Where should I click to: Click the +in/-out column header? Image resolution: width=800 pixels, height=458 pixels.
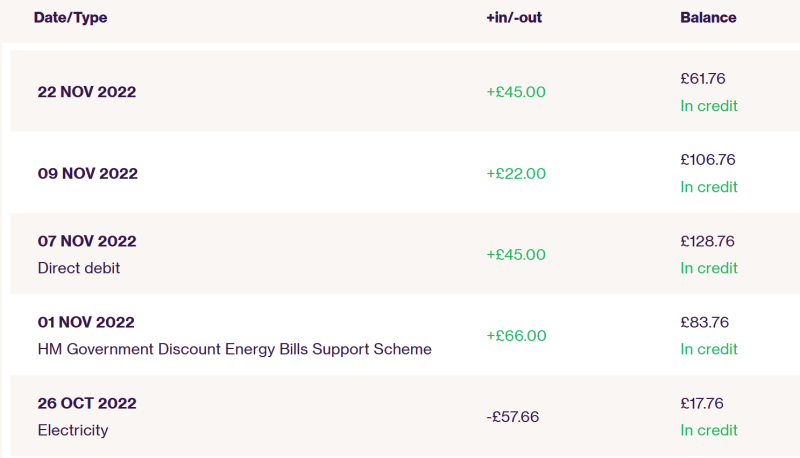point(514,17)
